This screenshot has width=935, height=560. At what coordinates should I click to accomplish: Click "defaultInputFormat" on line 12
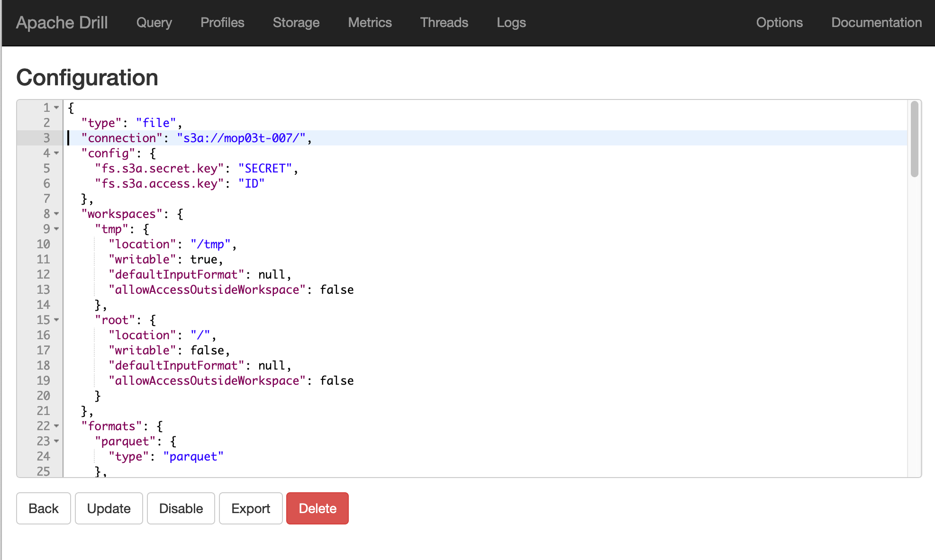pyautogui.click(x=176, y=274)
